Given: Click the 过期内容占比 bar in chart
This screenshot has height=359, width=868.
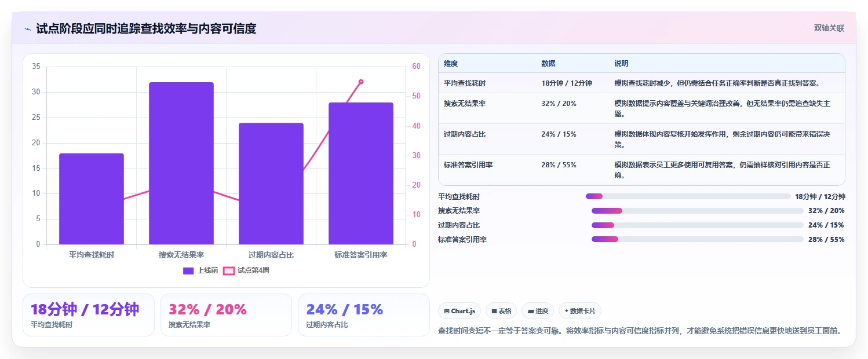Looking at the screenshot, I should coord(271,184).
